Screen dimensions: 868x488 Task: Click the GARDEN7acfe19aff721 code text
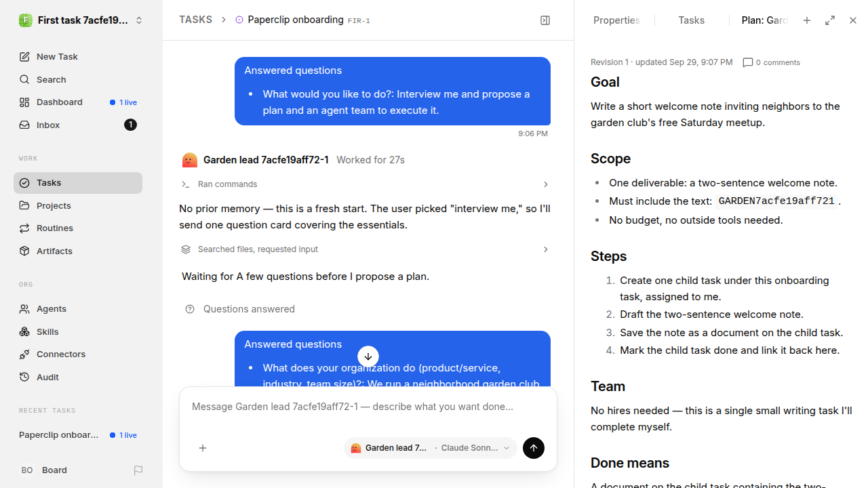coord(776,201)
